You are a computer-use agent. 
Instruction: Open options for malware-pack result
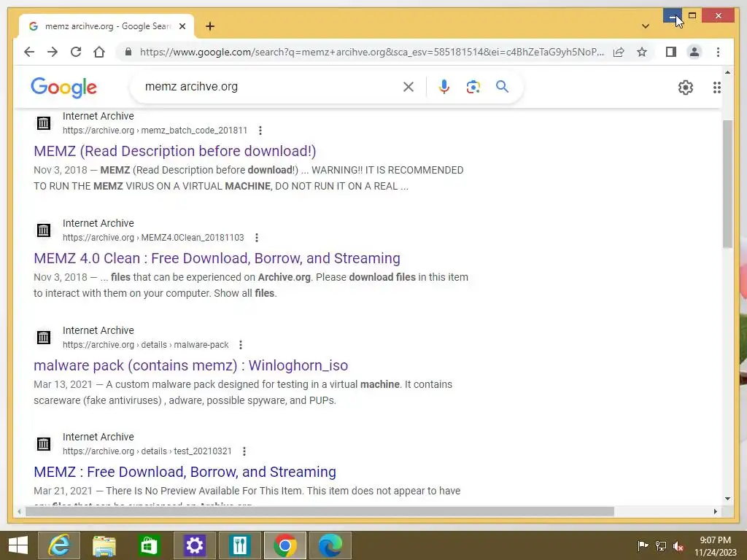(241, 345)
